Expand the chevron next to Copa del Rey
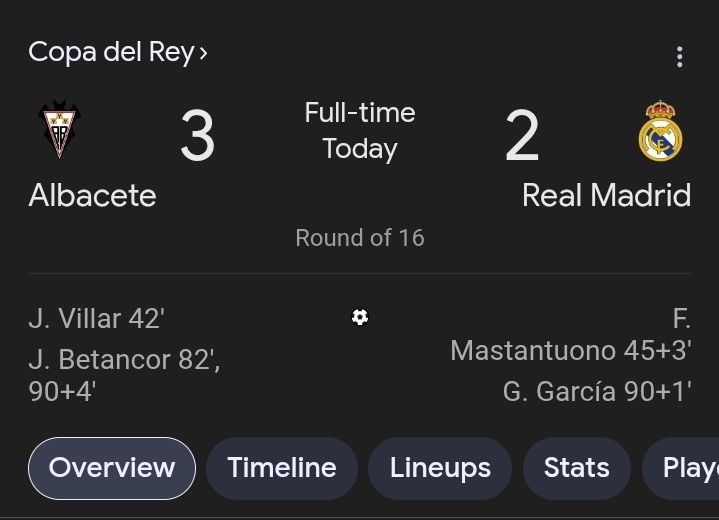 pos(204,52)
